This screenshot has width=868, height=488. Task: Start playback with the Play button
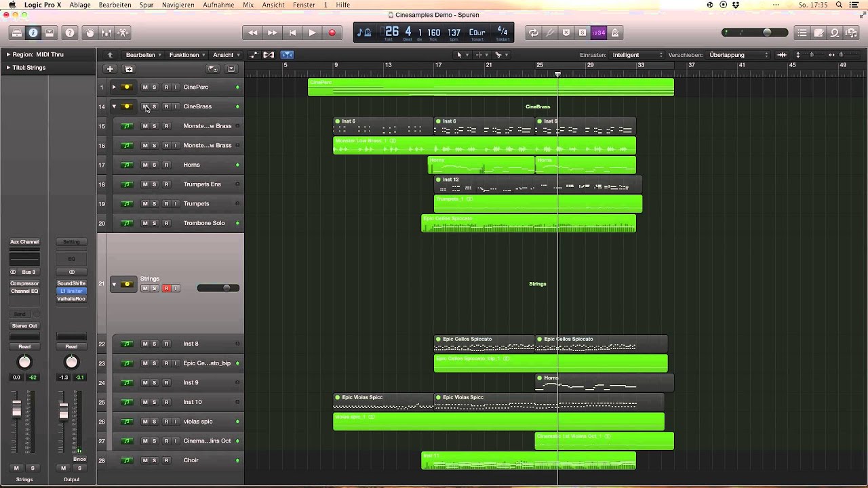[312, 33]
